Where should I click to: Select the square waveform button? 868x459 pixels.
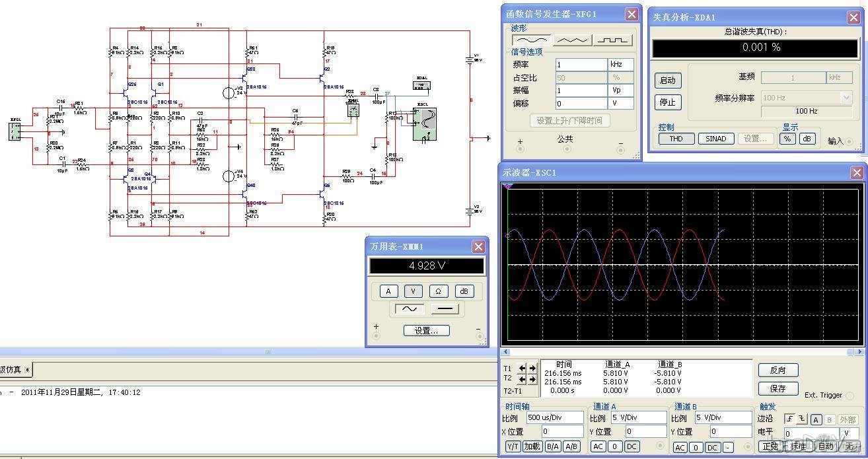coord(612,40)
